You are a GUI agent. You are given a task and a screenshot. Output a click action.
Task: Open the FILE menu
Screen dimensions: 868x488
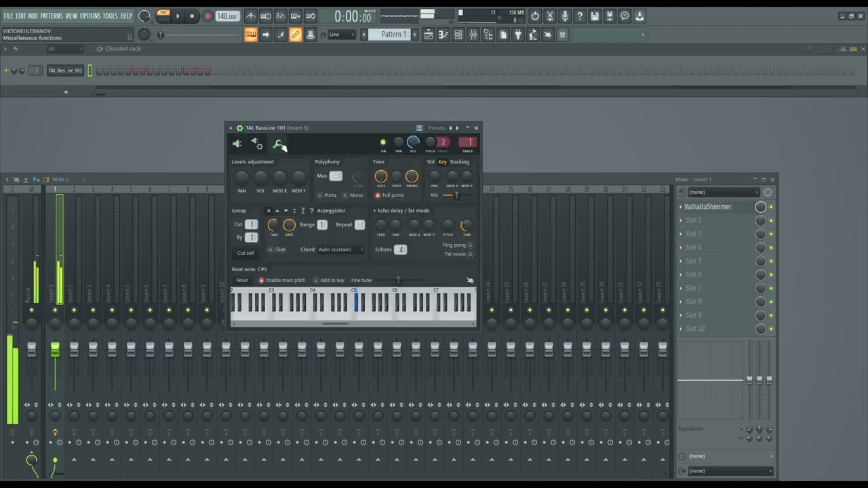8,16
